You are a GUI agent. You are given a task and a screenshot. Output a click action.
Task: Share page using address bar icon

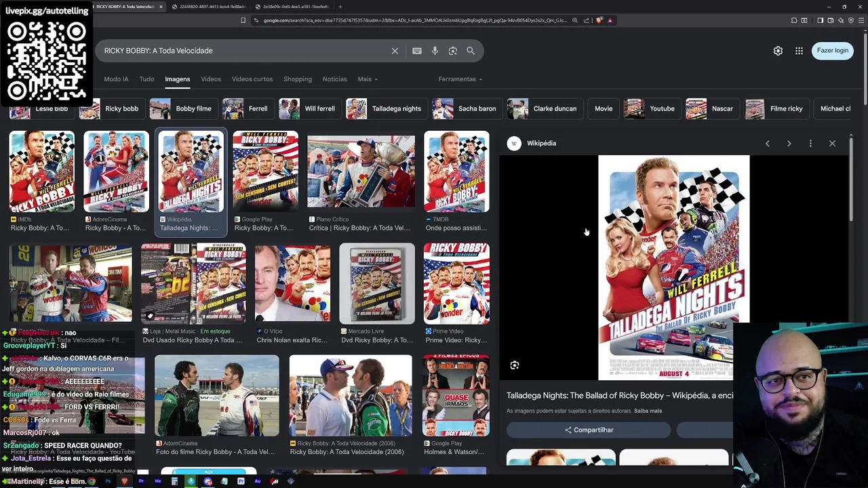coord(587,20)
